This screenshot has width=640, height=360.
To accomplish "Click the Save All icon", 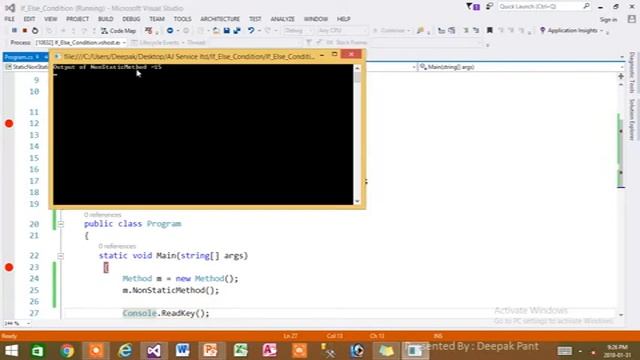I will [x=237, y=31].
